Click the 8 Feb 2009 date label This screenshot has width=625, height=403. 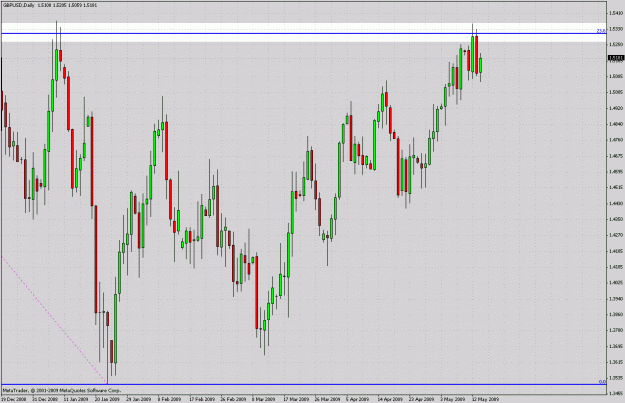[x=169, y=399]
